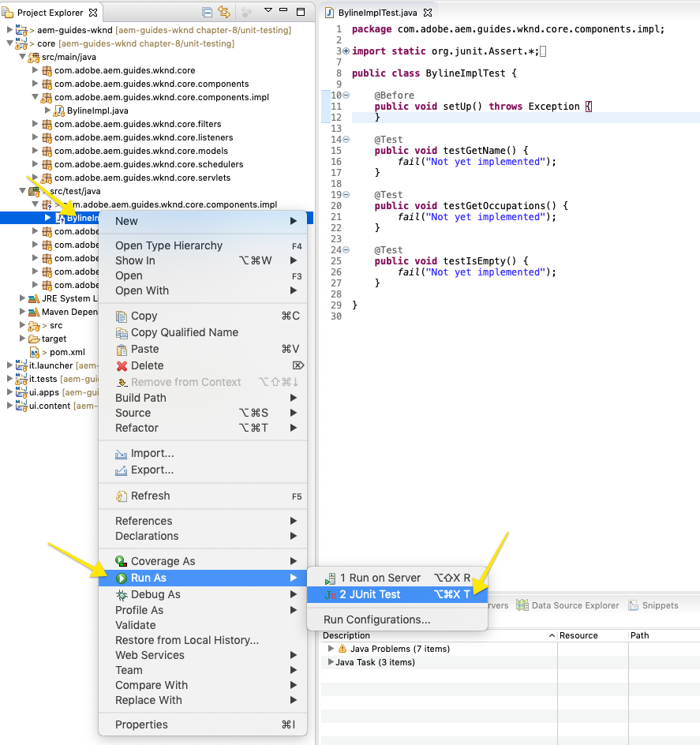Click the Run on Server icon
Image resolution: width=700 pixels, height=745 pixels.
[x=331, y=578]
